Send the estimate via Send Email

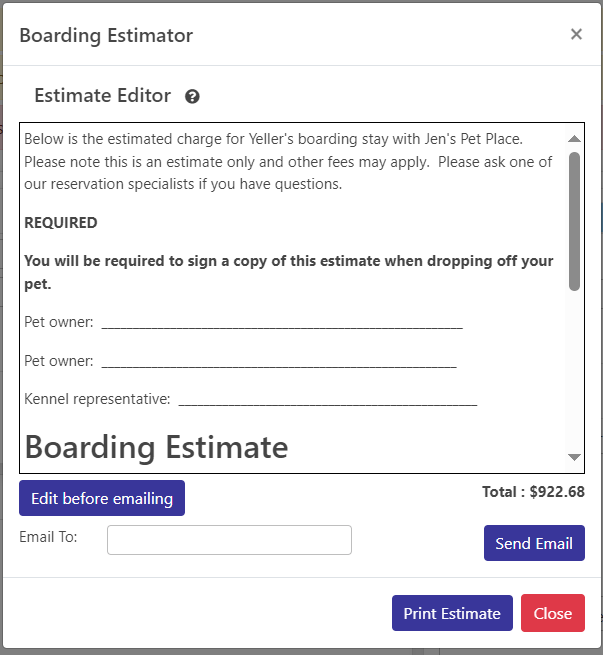pos(534,543)
